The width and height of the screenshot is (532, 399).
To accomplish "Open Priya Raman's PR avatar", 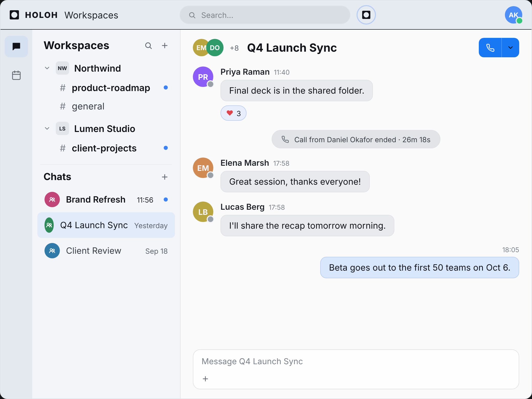I will (x=203, y=77).
